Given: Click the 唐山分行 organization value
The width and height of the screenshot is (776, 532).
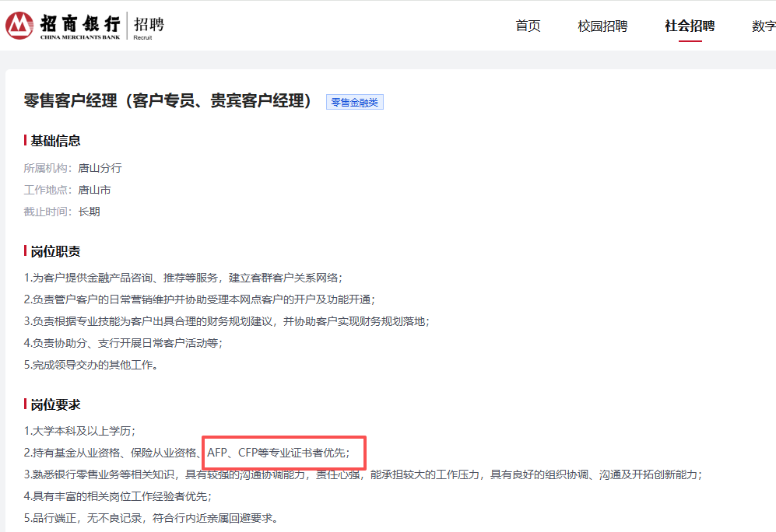Looking at the screenshot, I should (x=100, y=168).
